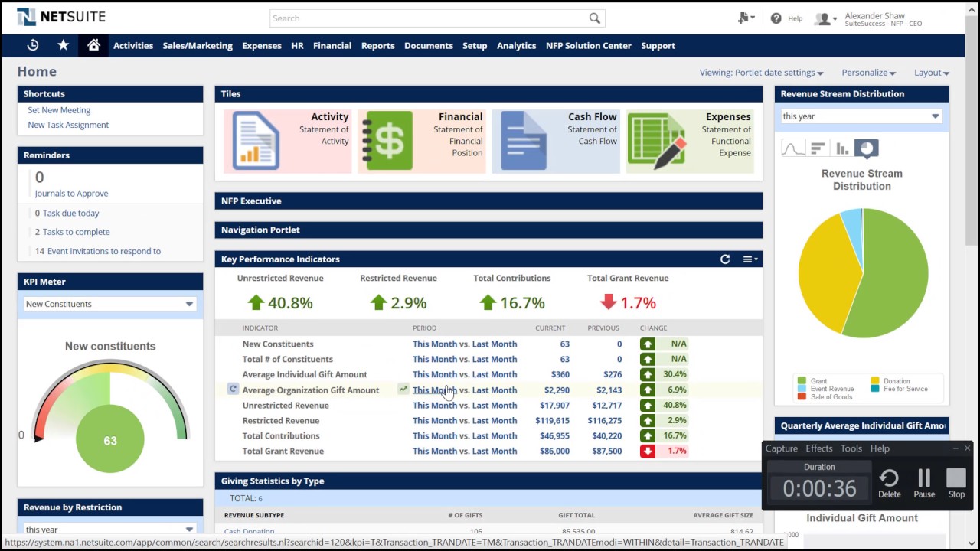Switch Revenue Stream chart to column view
The image size is (980, 551).
842,148
